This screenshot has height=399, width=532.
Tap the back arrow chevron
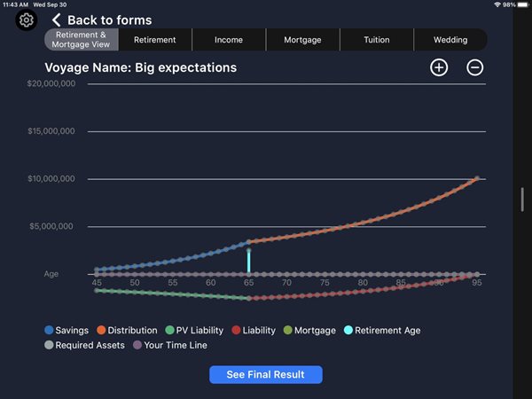(57, 20)
